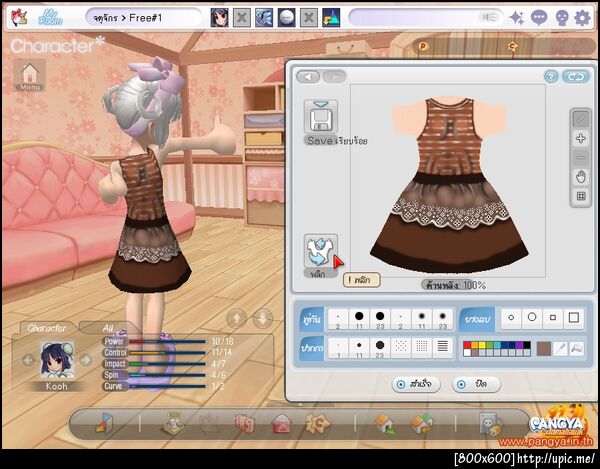
Task: Click the สำเร็จ confirm button
Action: pos(416,384)
